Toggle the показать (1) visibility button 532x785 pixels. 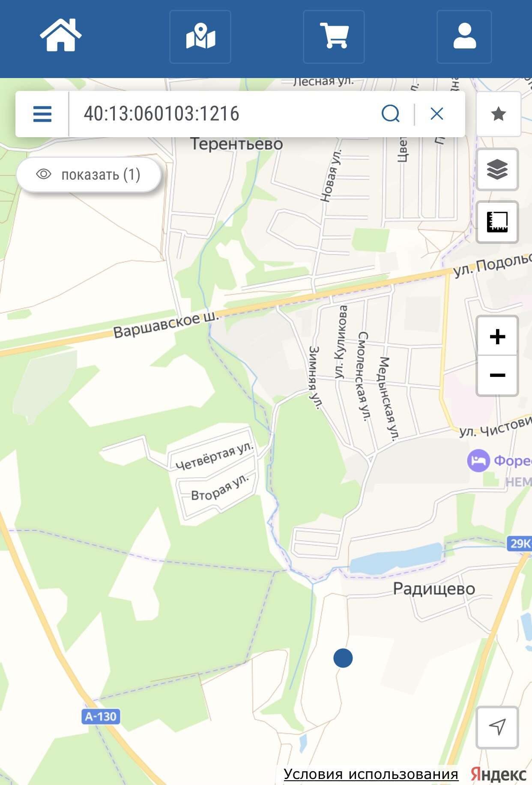[x=89, y=174]
